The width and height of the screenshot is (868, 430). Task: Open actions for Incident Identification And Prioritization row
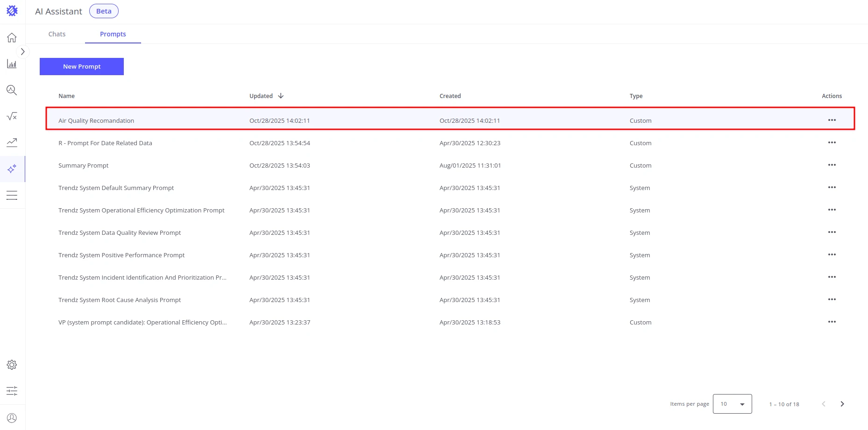click(832, 277)
